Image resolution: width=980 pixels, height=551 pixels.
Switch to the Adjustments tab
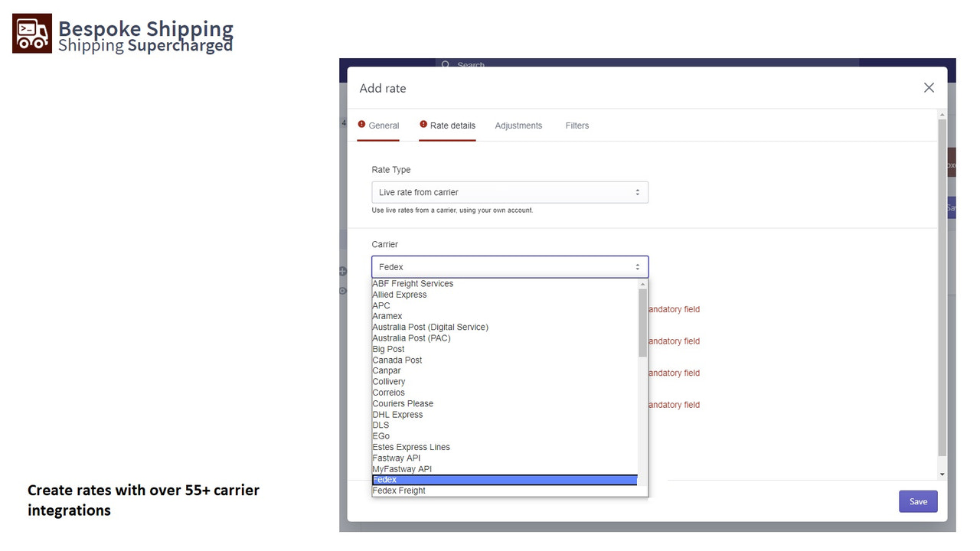coord(518,126)
